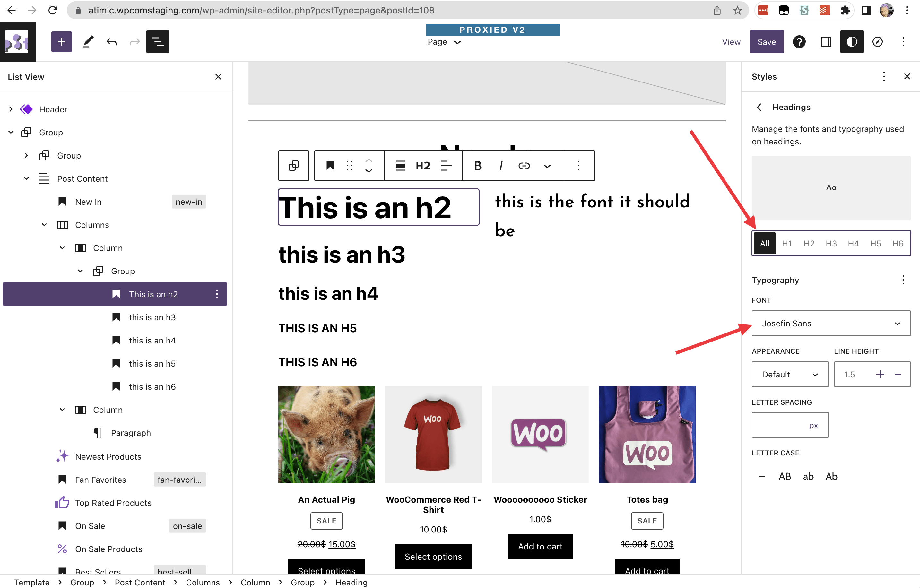The image size is (920, 588).
Task: Open the Page dropdown in header
Action: pyautogui.click(x=444, y=42)
